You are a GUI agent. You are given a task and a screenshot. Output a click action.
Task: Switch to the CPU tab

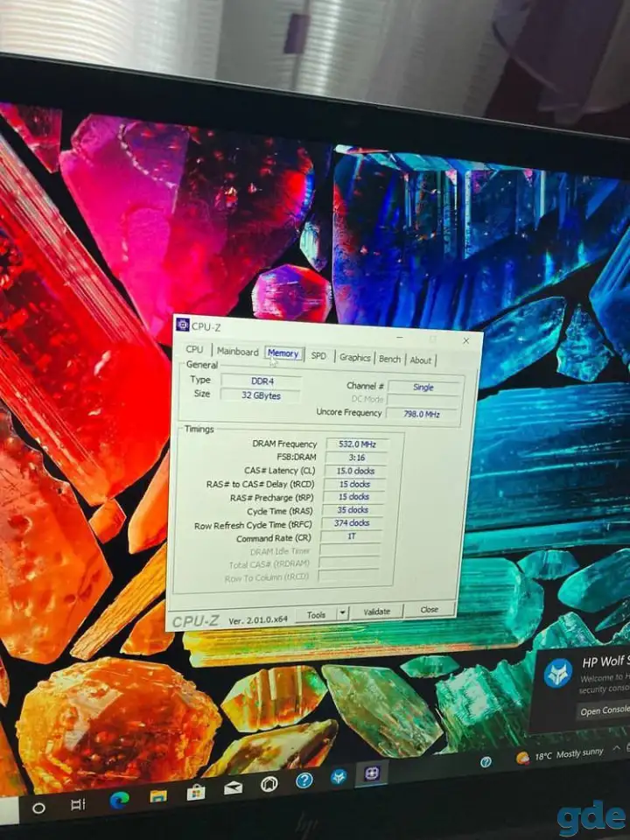click(194, 349)
